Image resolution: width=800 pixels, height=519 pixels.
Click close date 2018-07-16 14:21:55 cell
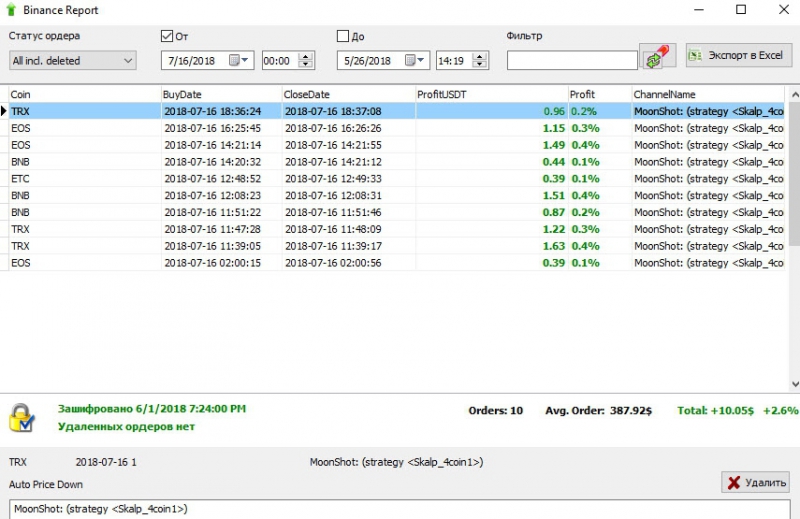pyautogui.click(x=349, y=145)
